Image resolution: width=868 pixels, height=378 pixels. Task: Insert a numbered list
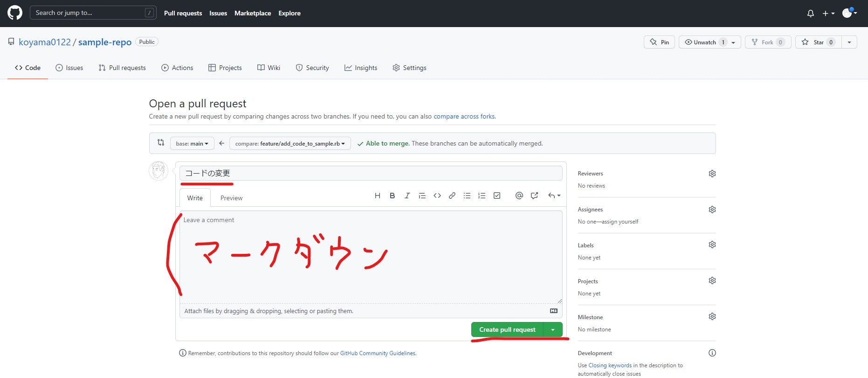pyautogui.click(x=482, y=196)
